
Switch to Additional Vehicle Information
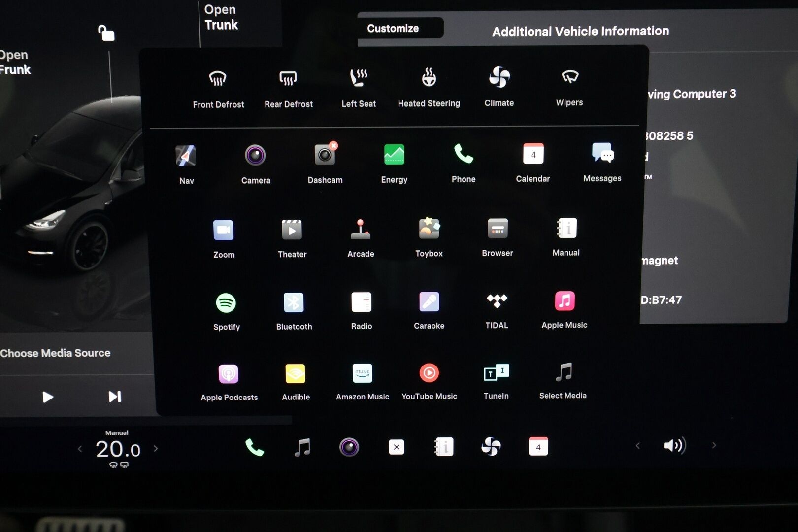coord(580,31)
